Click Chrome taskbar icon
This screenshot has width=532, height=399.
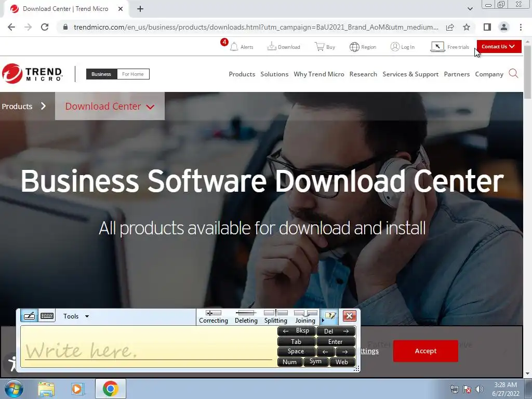click(x=110, y=389)
